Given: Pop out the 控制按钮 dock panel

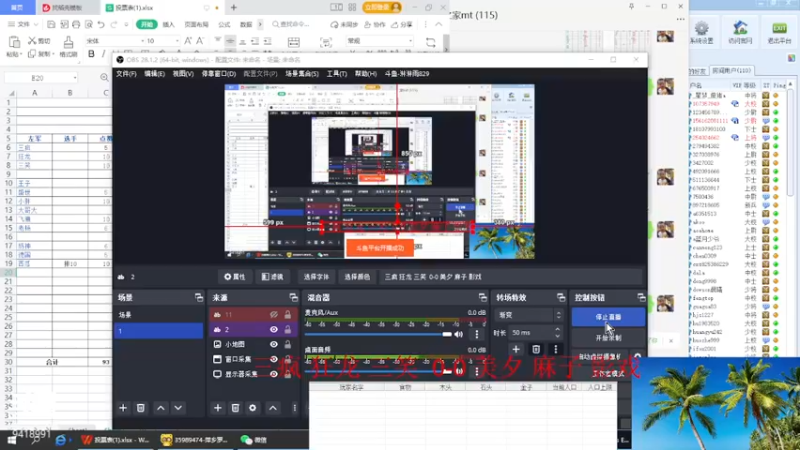Looking at the screenshot, I should click(641, 297).
